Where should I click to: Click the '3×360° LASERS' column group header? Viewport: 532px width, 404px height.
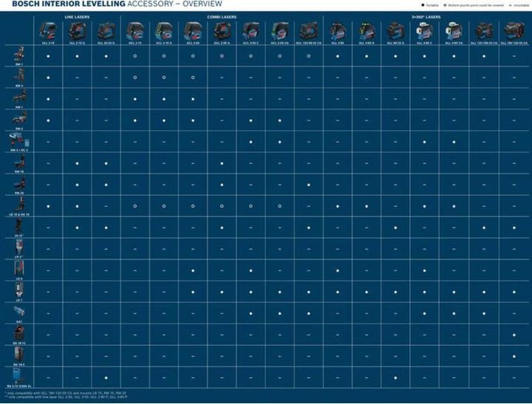pos(426,17)
